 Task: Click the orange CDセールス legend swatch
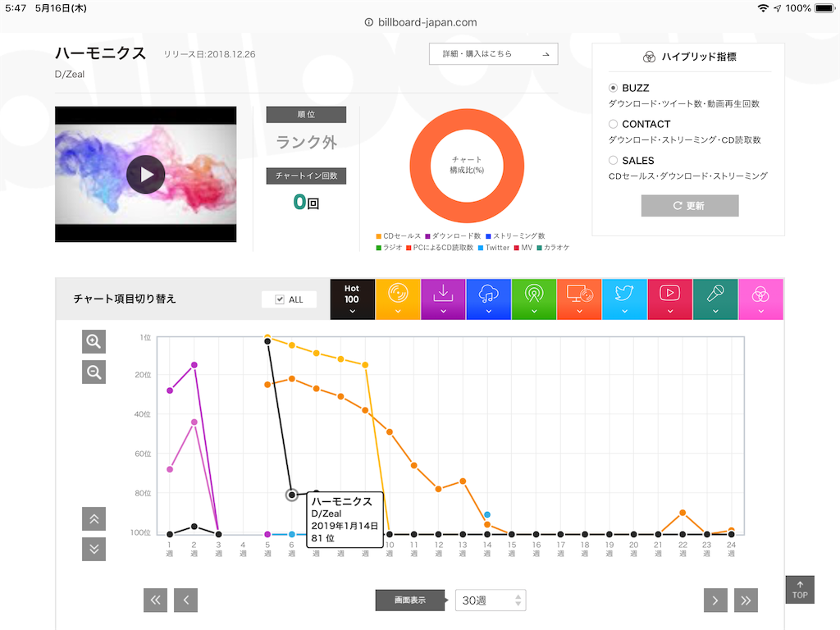click(379, 236)
